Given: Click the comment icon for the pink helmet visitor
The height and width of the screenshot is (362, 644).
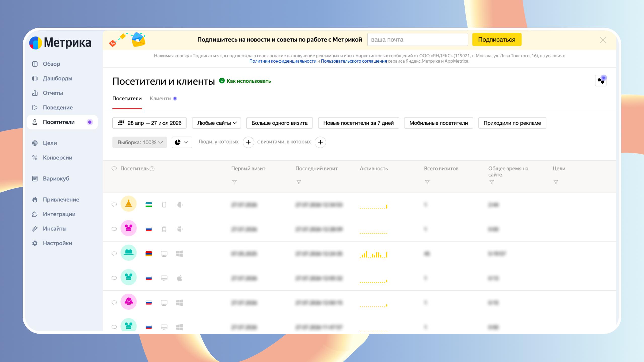Looking at the screenshot, I should [114, 303].
